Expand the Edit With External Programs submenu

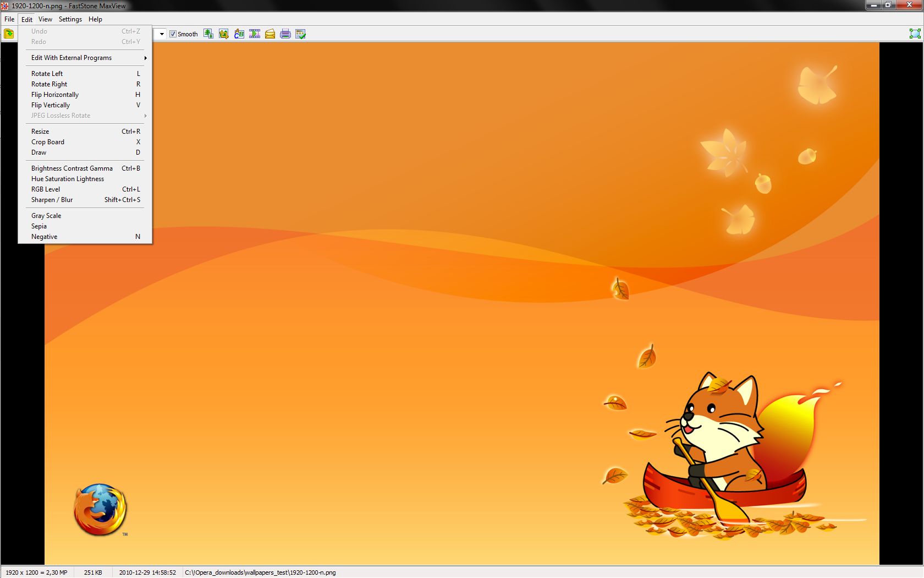click(x=85, y=58)
